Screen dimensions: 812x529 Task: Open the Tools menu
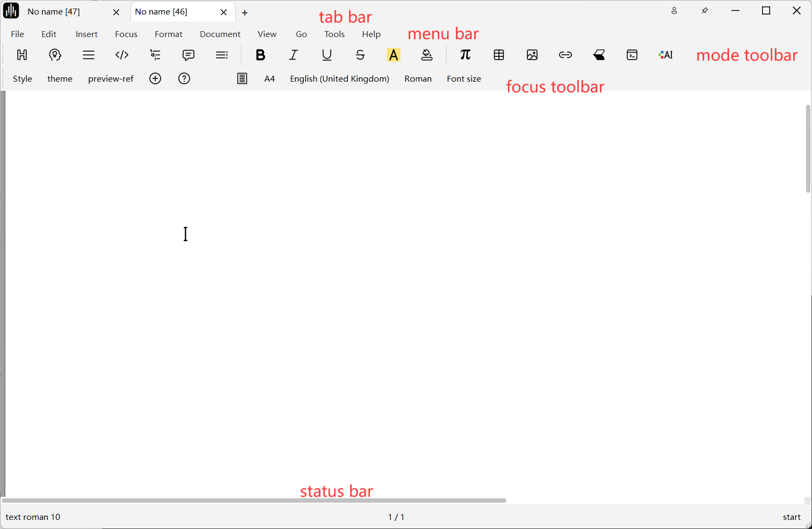[x=335, y=34]
